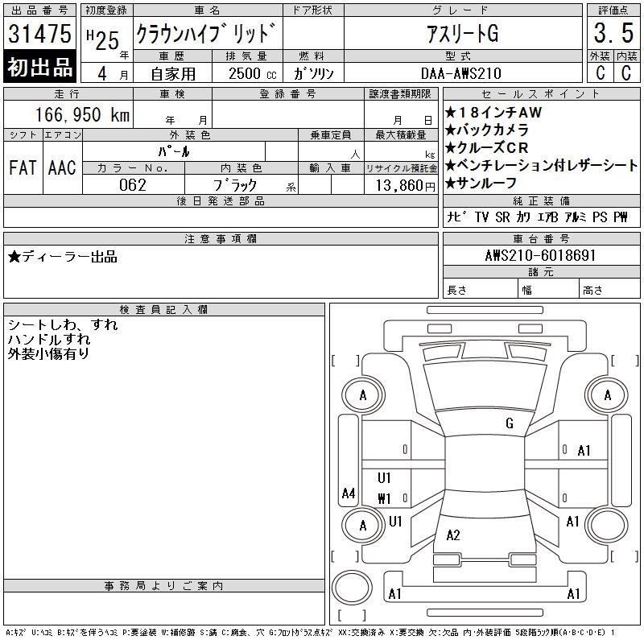Click the model code DAA-AWS210
Viewport: 644px width, 644px height.
point(461,73)
